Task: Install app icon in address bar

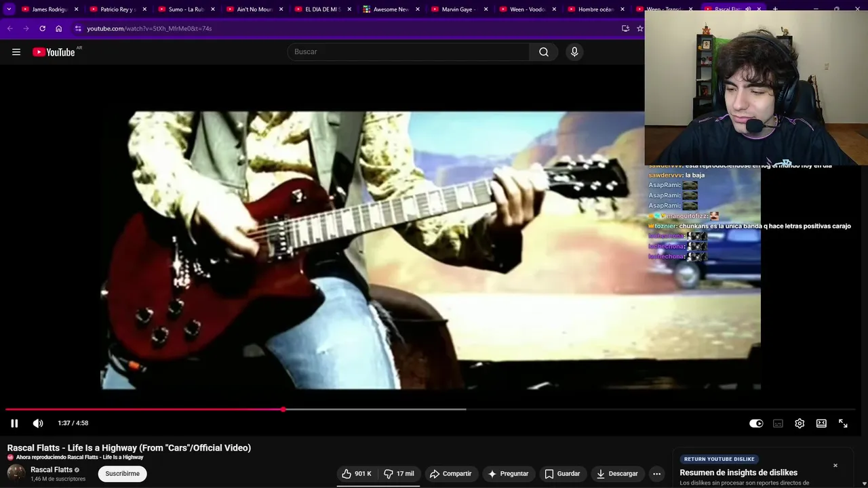Action: click(x=625, y=28)
